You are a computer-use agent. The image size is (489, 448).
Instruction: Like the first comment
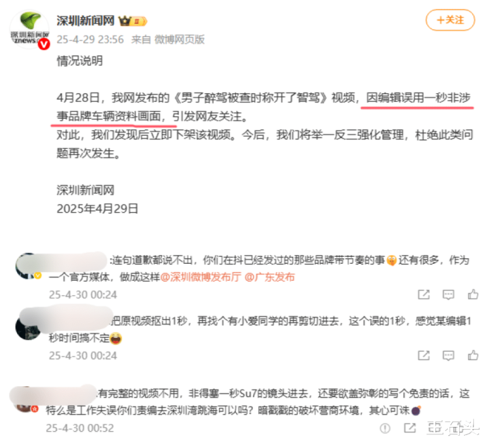[473, 294]
